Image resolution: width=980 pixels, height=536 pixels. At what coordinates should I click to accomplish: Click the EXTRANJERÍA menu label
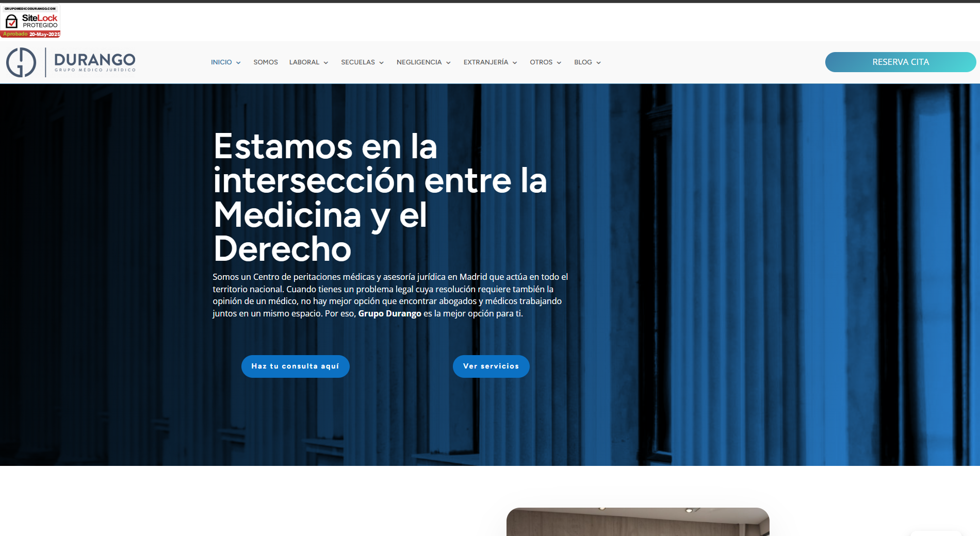(485, 62)
